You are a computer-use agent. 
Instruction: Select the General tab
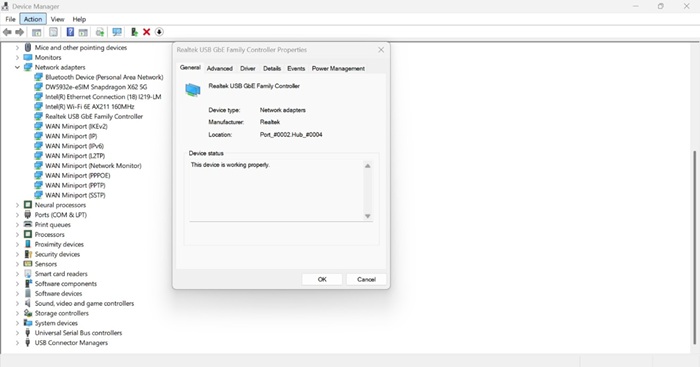pos(190,67)
